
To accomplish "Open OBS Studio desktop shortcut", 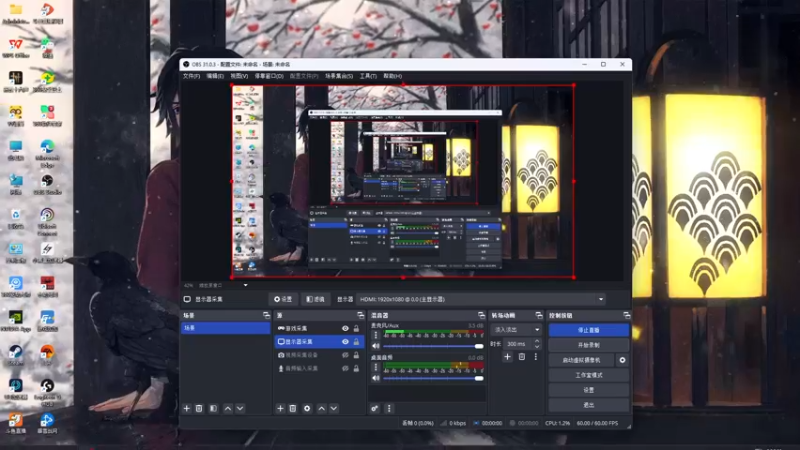I will click(47, 185).
